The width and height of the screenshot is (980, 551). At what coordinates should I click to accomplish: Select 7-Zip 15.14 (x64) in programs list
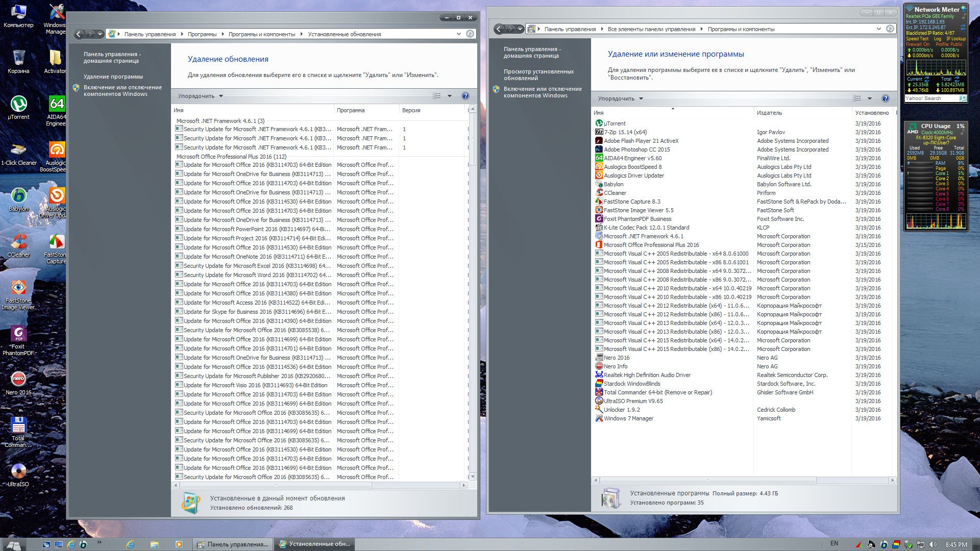click(x=625, y=132)
